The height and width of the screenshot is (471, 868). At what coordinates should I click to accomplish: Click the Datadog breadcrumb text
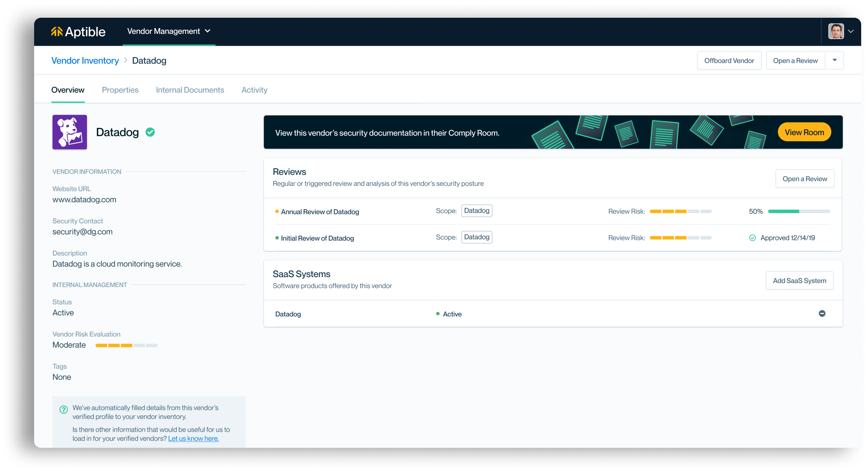pos(149,61)
